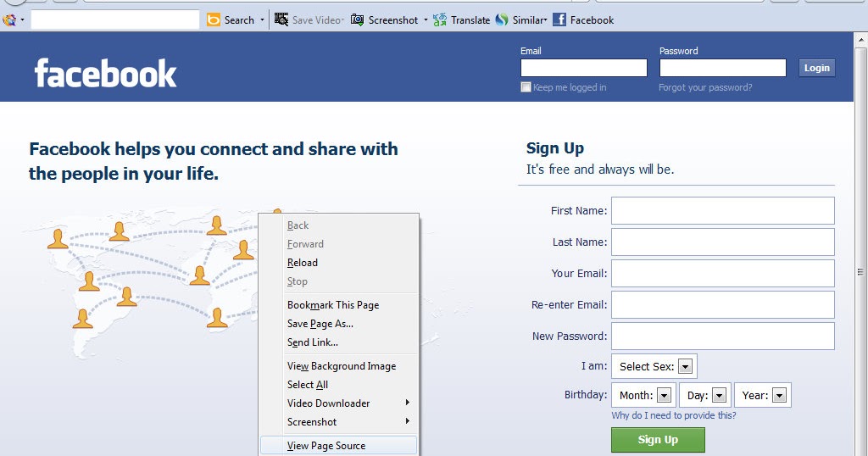This screenshot has width=868, height=456.
Task: Click the Save Video film icon
Action: [x=281, y=20]
